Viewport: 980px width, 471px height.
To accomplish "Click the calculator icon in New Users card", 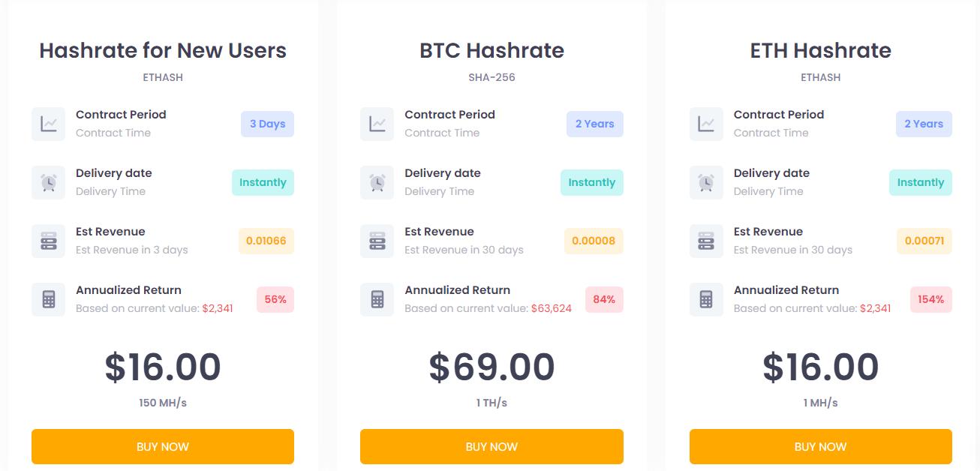I will (48, 299).
